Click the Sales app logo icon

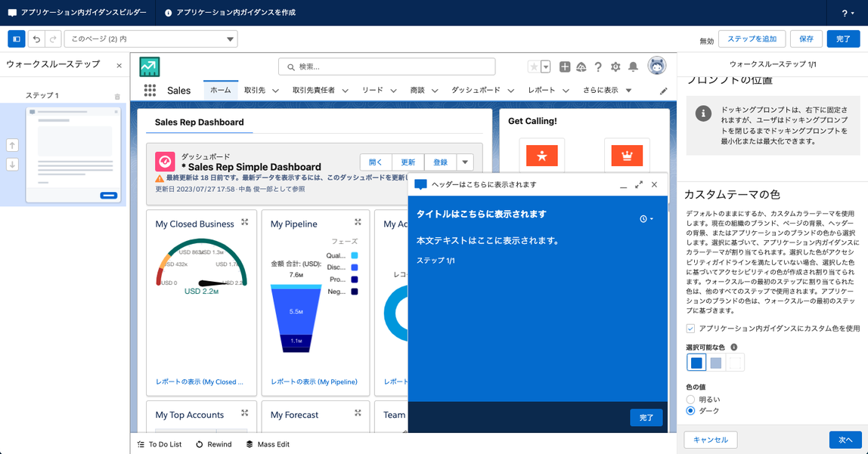click(150, 67)
